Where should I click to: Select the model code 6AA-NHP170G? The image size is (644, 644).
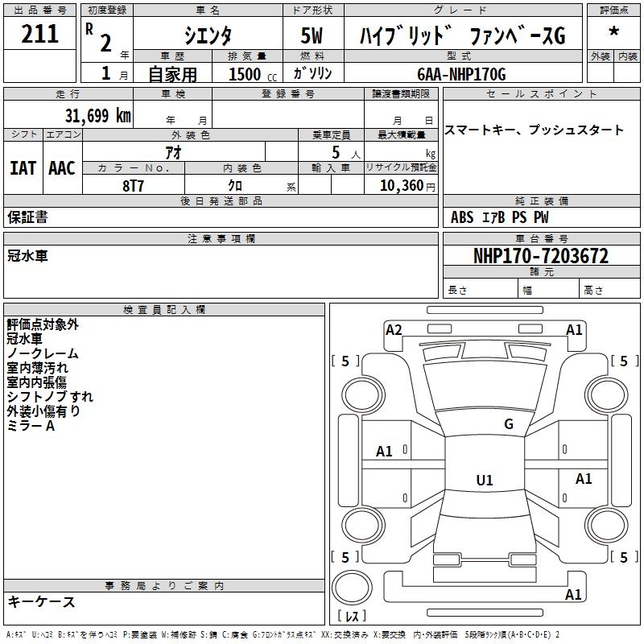(461, 74)
